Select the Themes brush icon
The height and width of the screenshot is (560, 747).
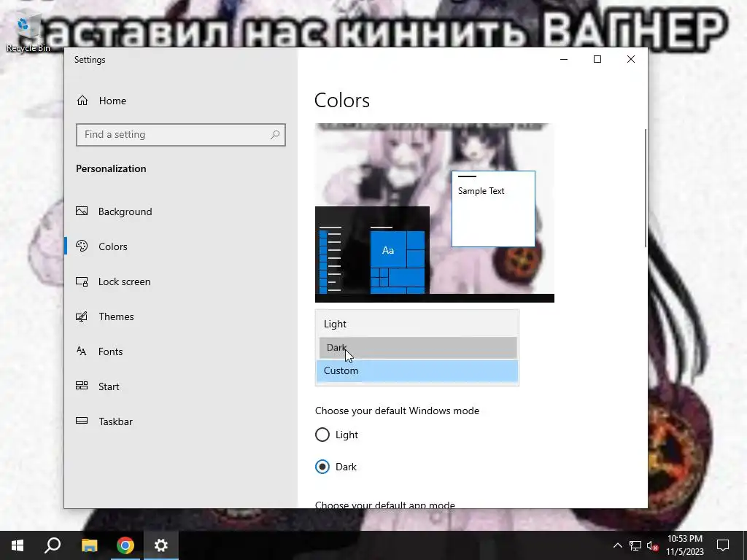click(82, 316)
